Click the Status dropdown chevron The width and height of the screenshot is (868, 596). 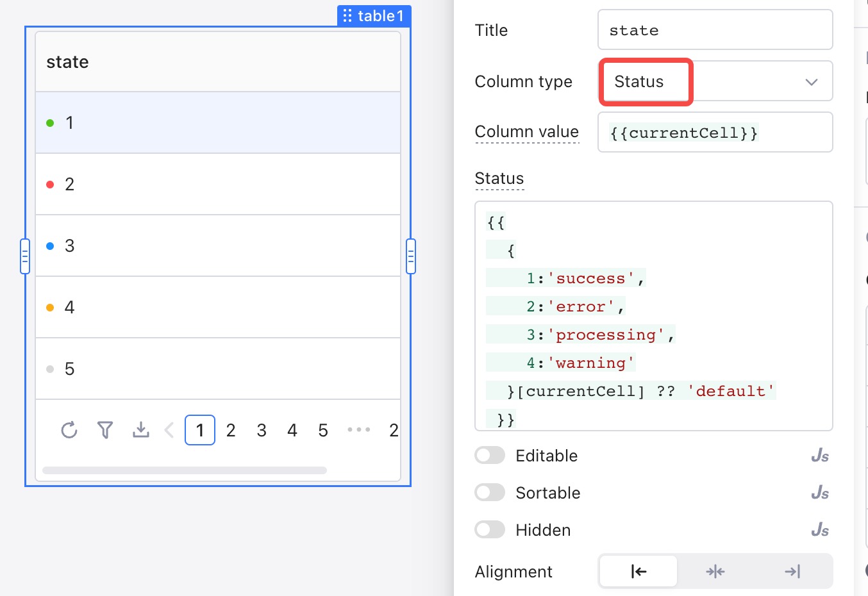point(810,81)
